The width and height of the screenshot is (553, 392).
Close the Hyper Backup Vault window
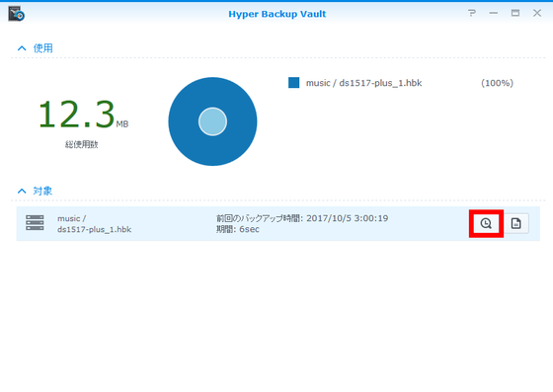537,14
